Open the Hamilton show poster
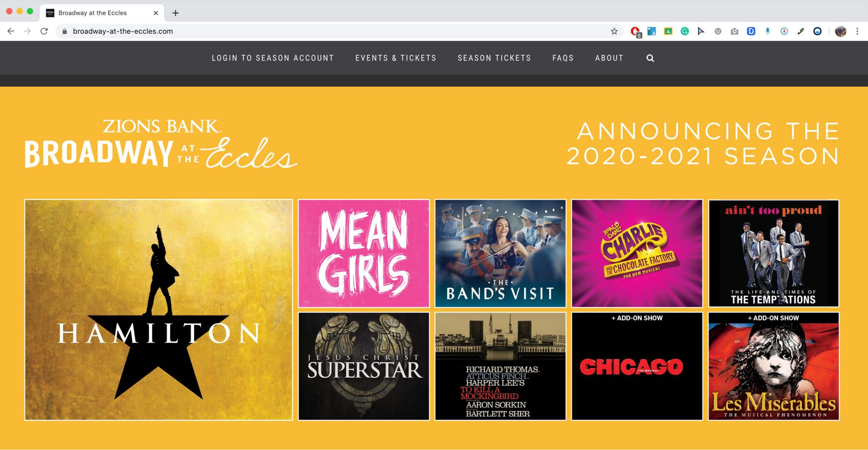 point(158,310)
